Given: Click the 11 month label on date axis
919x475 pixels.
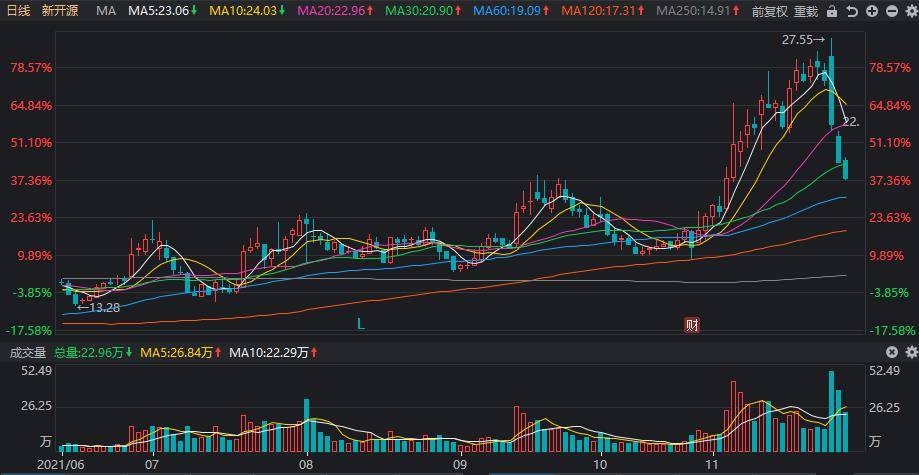Looking at the screenshot, I should 713,462.
